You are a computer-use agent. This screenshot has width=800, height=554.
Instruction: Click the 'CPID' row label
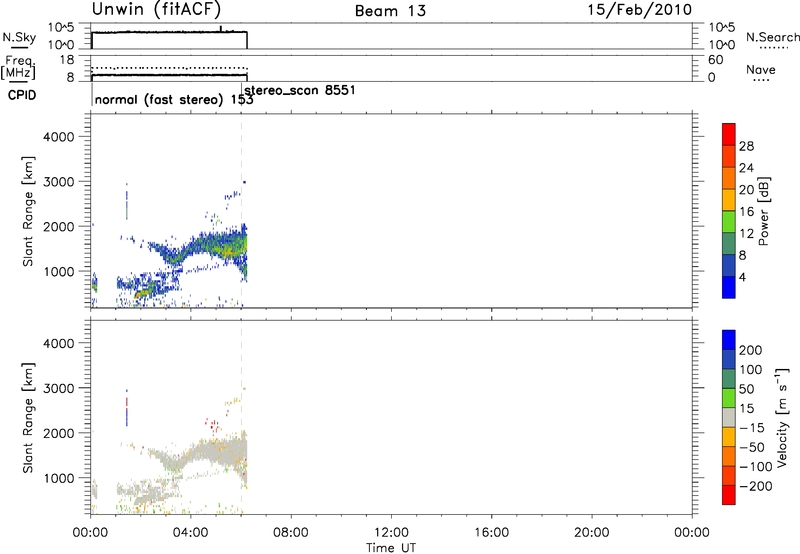(x=22, y=95)
